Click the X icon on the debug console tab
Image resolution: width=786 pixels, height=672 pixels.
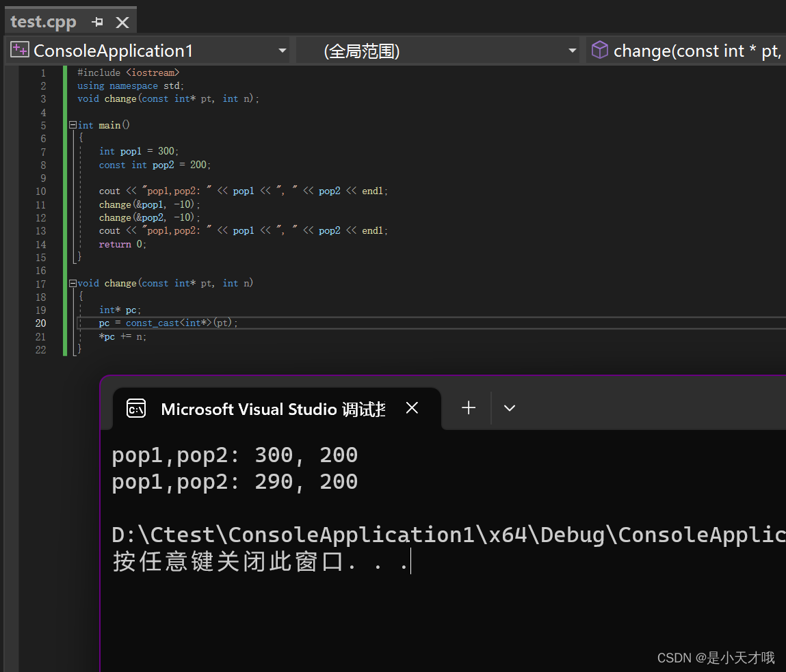click(x=412, y=407)
